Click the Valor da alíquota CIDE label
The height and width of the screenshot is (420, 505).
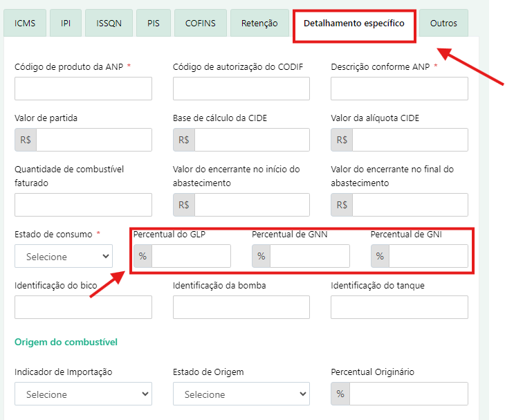[375, 118]
